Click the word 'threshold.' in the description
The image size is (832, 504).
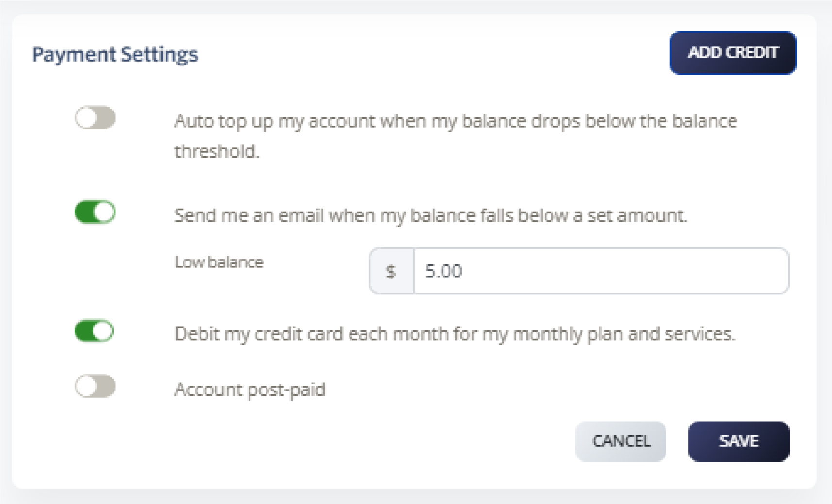pos(217,152)
